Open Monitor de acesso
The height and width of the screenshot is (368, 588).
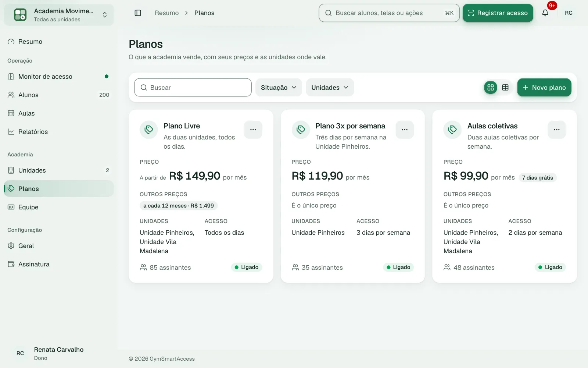point(59,77)
